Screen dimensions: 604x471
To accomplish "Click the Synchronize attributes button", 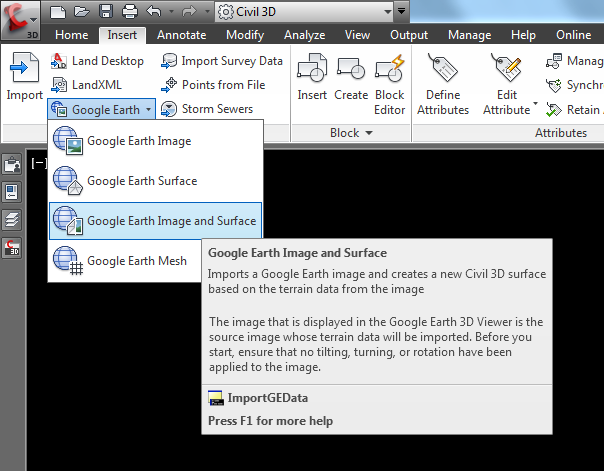I will click(574, 85).
